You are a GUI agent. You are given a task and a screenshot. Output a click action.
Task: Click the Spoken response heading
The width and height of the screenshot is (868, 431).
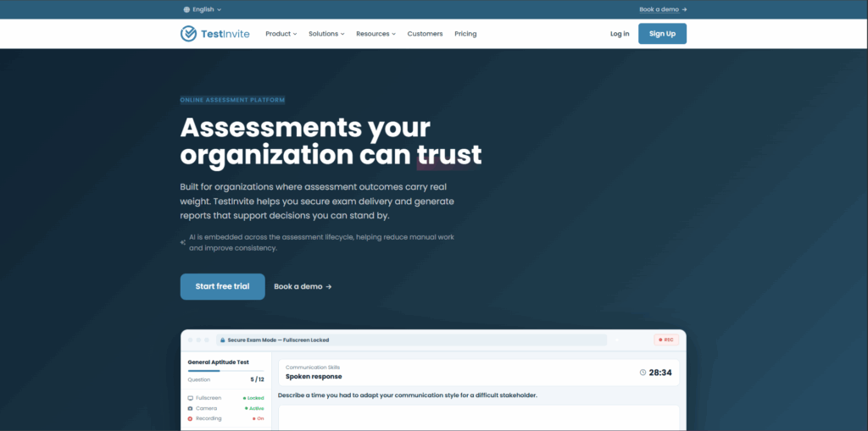(x=314, y=377)
